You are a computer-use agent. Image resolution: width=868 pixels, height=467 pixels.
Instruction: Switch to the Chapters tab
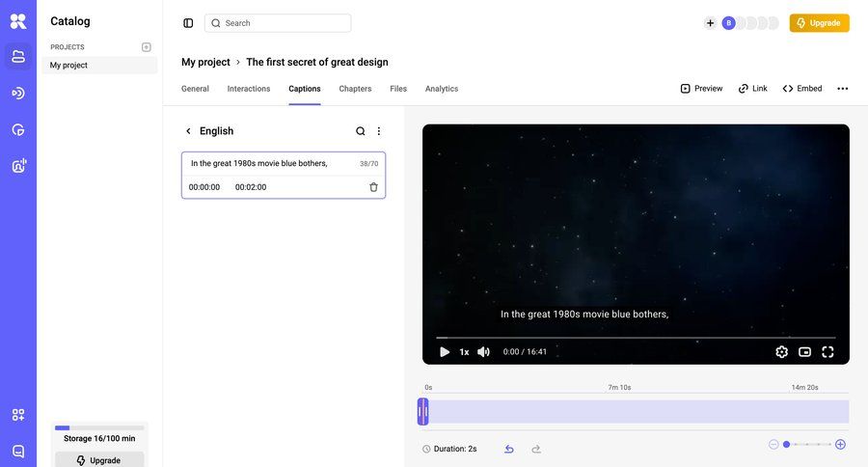[x=355, y=89]
